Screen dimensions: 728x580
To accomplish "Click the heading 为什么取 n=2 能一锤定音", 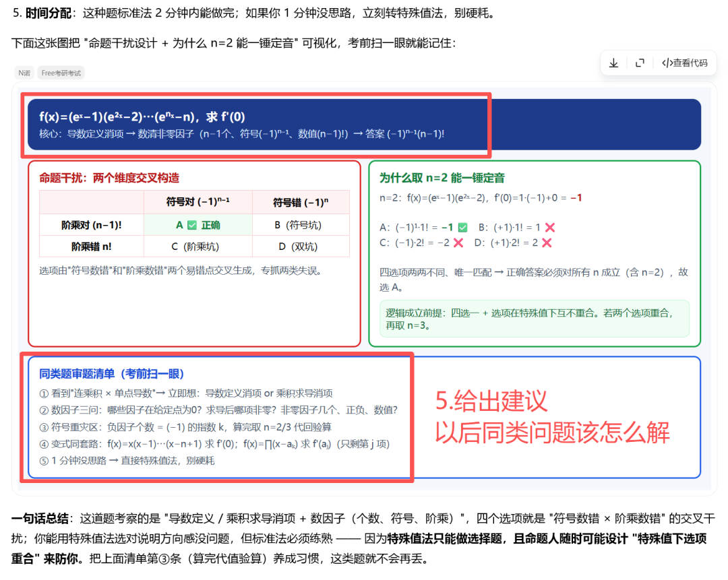I will coord(442,178).
